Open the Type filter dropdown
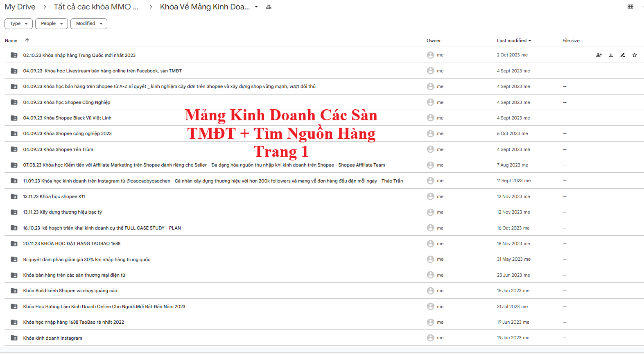The image size is (644, 354). pyautogui.click(x=18, y=24)
